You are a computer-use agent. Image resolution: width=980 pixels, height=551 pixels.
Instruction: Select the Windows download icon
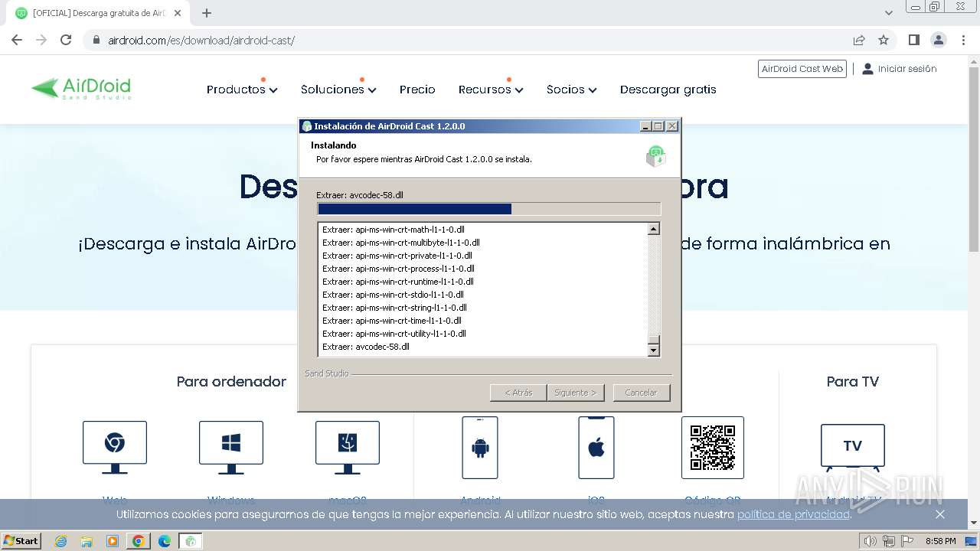231,448
